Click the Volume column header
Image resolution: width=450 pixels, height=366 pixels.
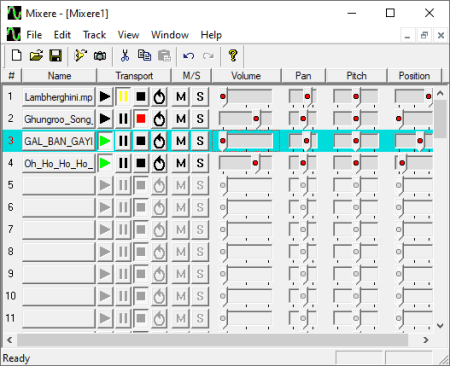coord(246,76)
